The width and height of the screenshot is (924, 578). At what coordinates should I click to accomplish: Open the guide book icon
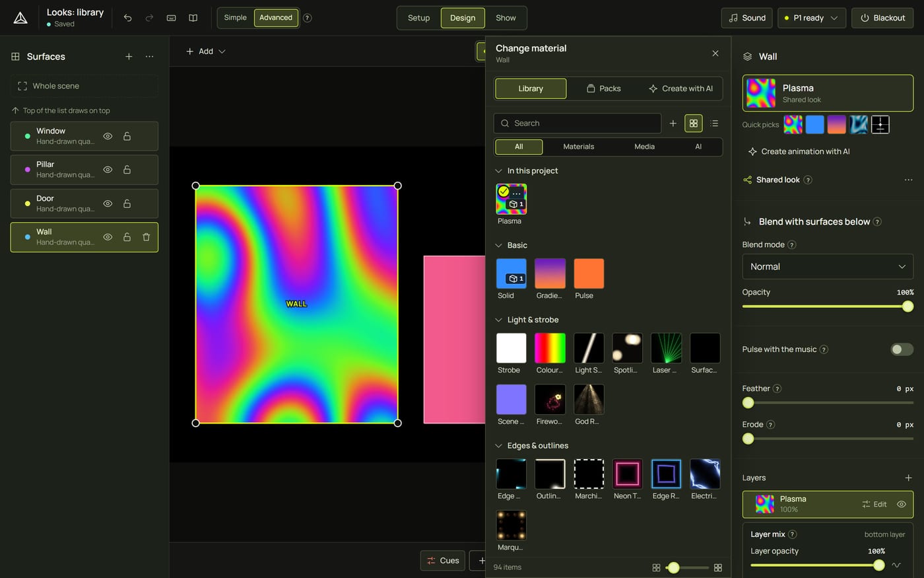(193, 18)
